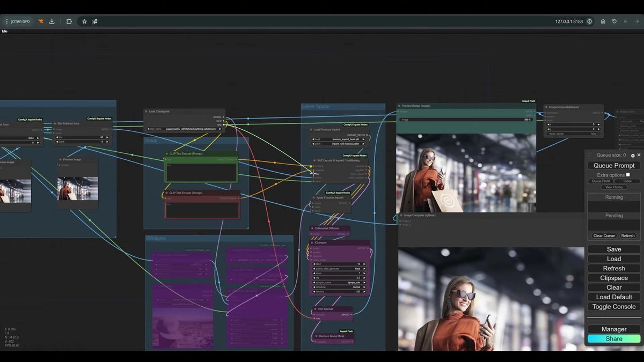Screen dimensions: 644x362
Task: Open the Load Fooocus Inpaint patch dropdown
Action: 339,144
